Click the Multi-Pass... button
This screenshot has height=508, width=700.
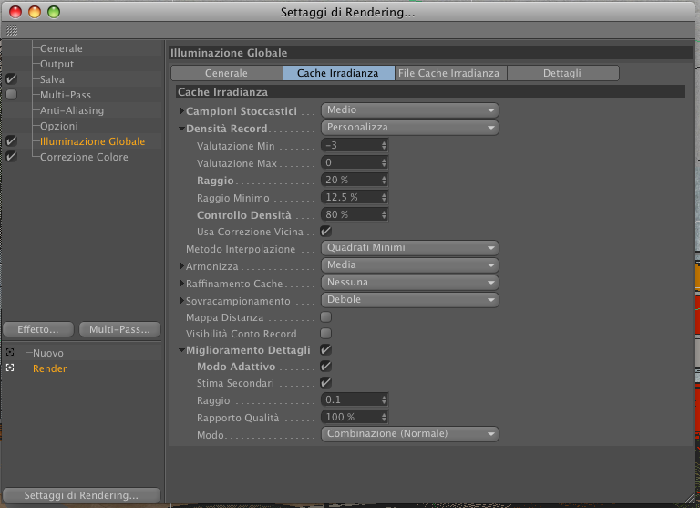pos(119,329)
